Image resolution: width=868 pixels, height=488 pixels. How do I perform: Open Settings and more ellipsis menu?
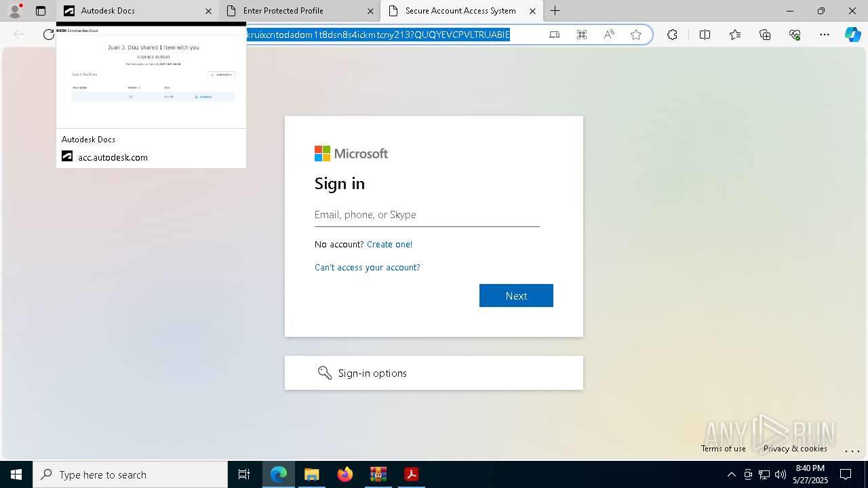click(825, 35)
